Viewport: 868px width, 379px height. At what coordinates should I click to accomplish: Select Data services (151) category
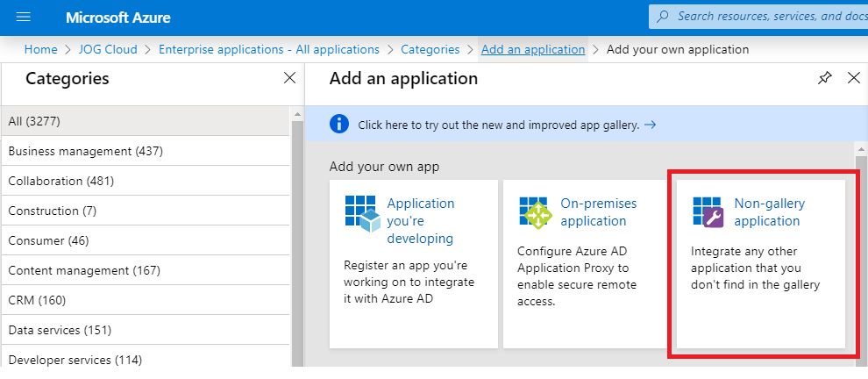145,330
